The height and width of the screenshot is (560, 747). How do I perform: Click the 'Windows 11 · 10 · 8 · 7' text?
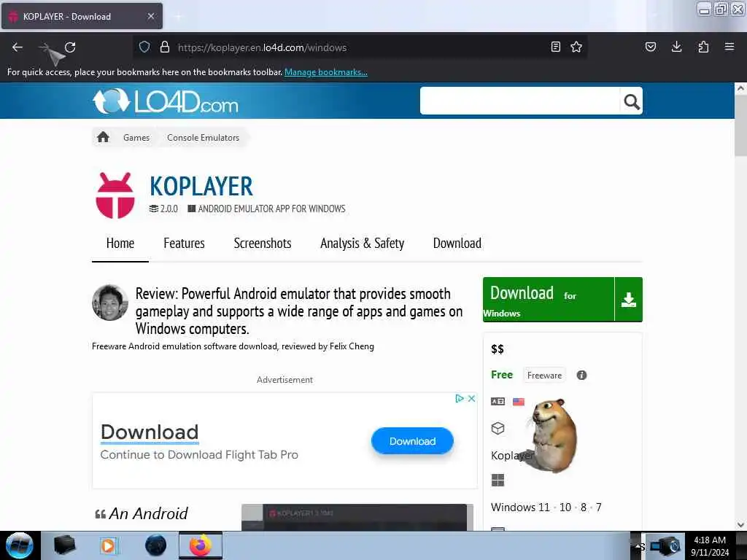coord(546,507)
